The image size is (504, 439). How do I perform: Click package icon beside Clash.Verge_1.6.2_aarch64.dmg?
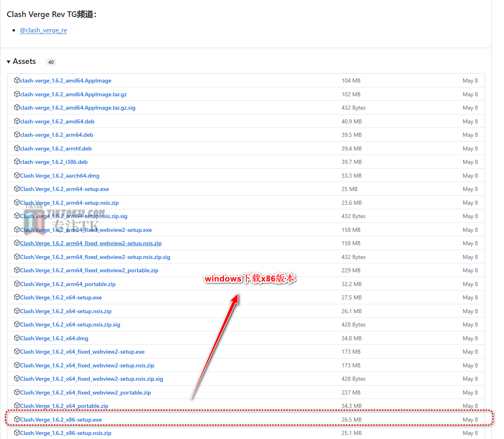pyautogui.click(x=17, y=175)
